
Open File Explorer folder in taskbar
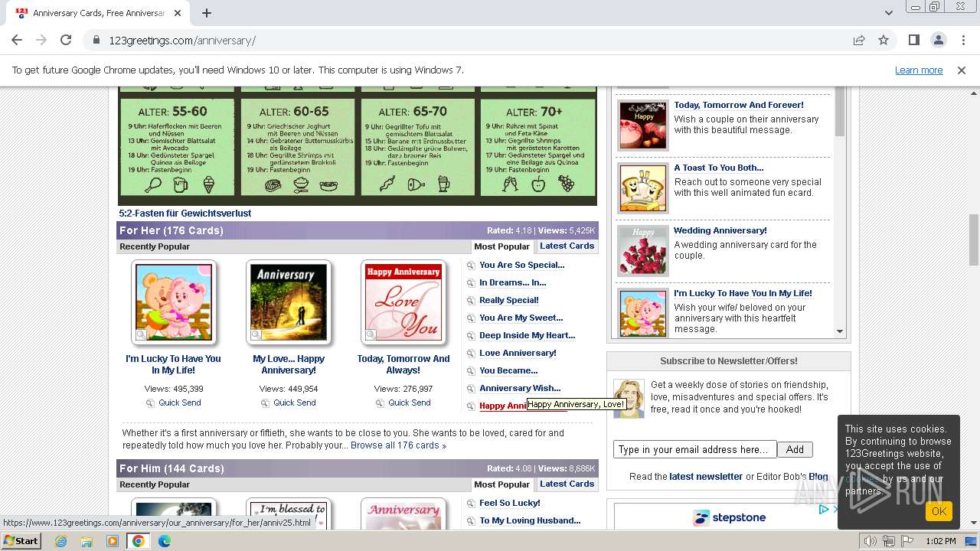point(87,541)
